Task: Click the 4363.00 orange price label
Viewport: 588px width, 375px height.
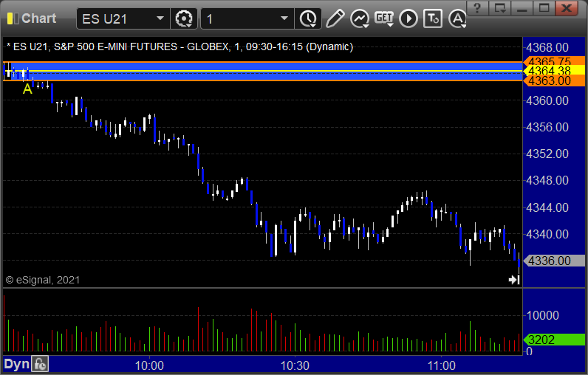Action: pyautogui.click(x=554, y=80)
